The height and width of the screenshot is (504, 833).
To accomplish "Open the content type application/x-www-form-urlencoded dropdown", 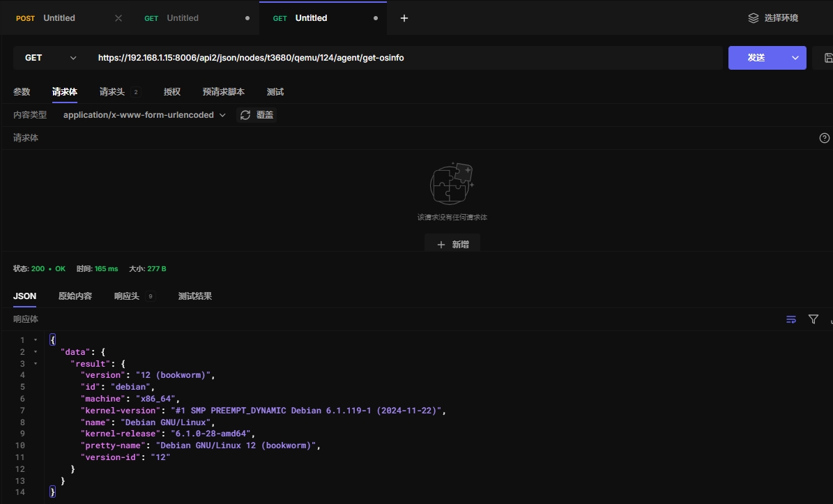I will coord(144,115).
